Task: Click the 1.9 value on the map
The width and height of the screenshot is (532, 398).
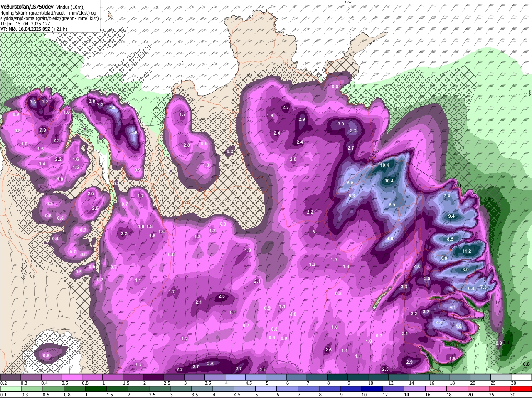Action: tap(270, 115)
